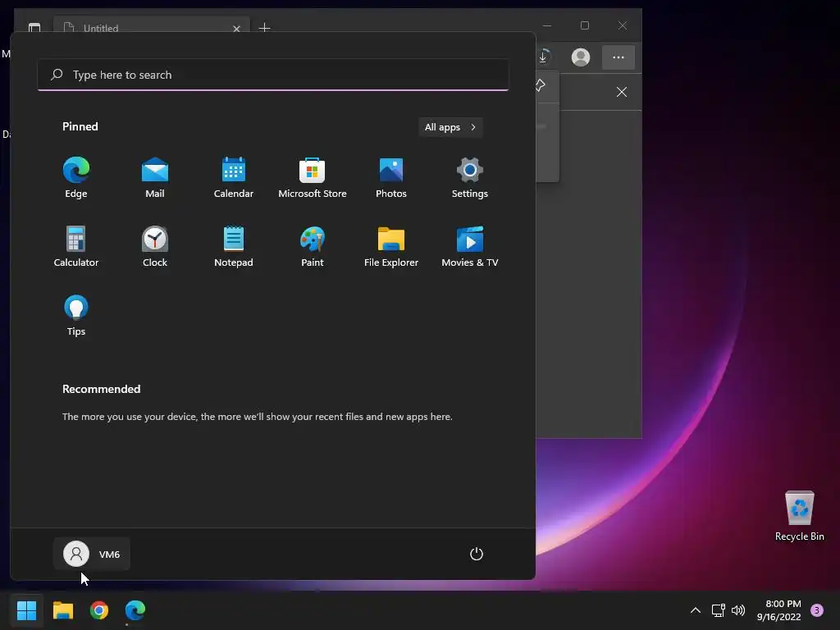This screenshot has height=630, width=840.
Task: Close the Edge downloads panel
Action: point(622,92)
